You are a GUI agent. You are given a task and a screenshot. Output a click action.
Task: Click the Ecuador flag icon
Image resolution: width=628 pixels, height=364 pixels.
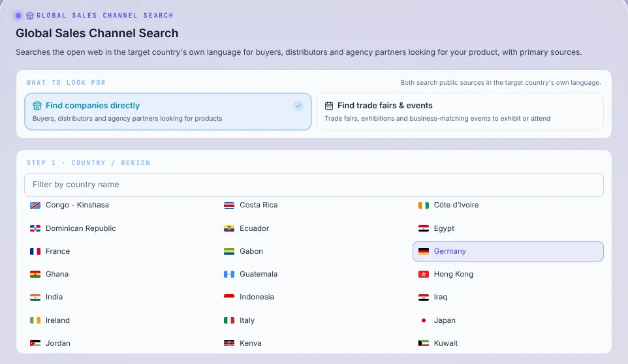(x=229, y=228)
